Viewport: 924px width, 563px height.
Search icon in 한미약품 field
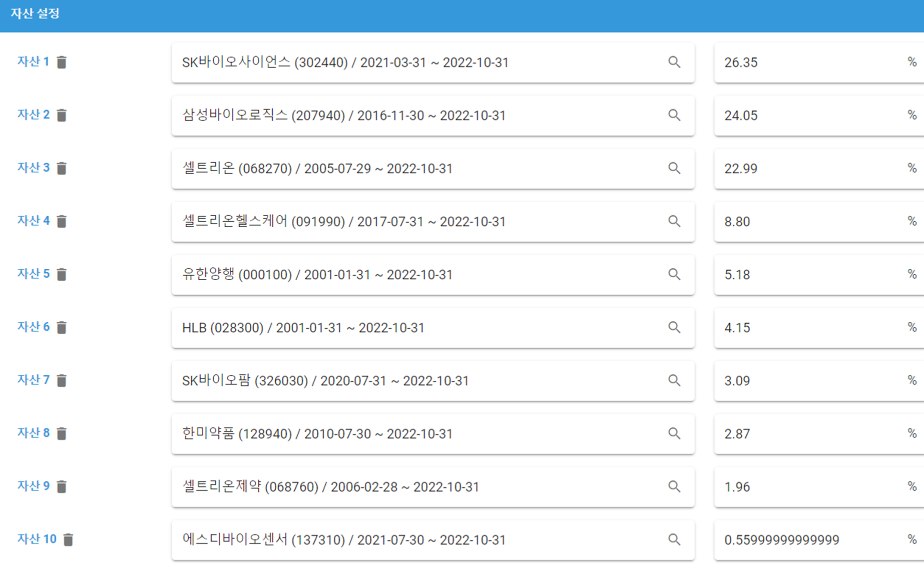[x=674, y=433]
